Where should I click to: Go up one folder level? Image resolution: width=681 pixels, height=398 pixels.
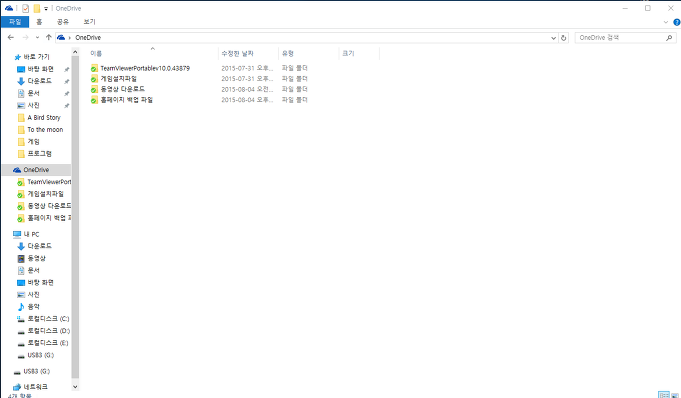[48, 38]
